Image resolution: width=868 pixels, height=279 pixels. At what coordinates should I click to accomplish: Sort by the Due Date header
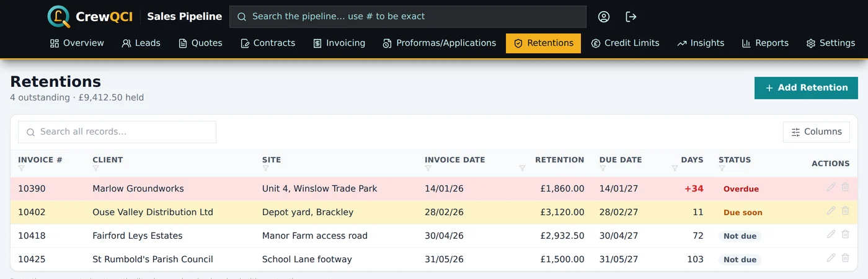(x=621, y=160)
